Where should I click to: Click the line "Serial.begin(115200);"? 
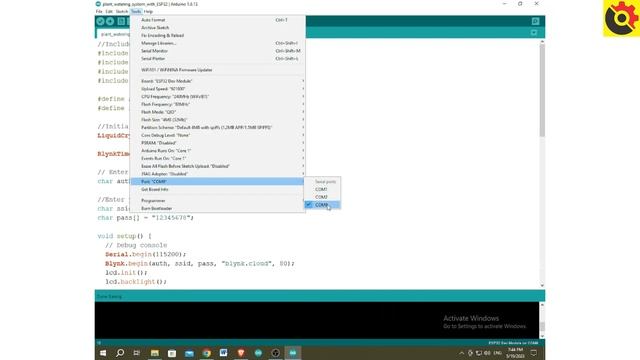tap(145, 254)
